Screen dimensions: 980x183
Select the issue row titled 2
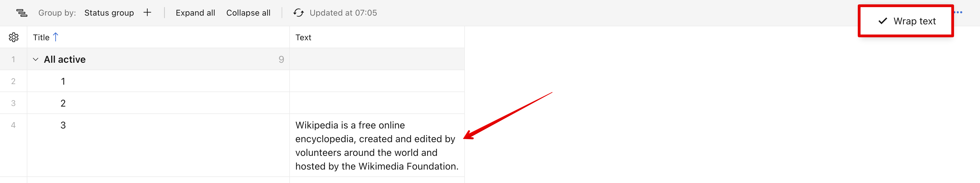pos(63,103)
